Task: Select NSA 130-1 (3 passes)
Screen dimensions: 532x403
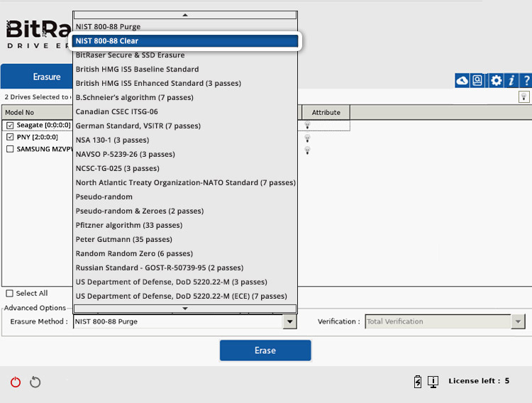Action: point(185,140)
